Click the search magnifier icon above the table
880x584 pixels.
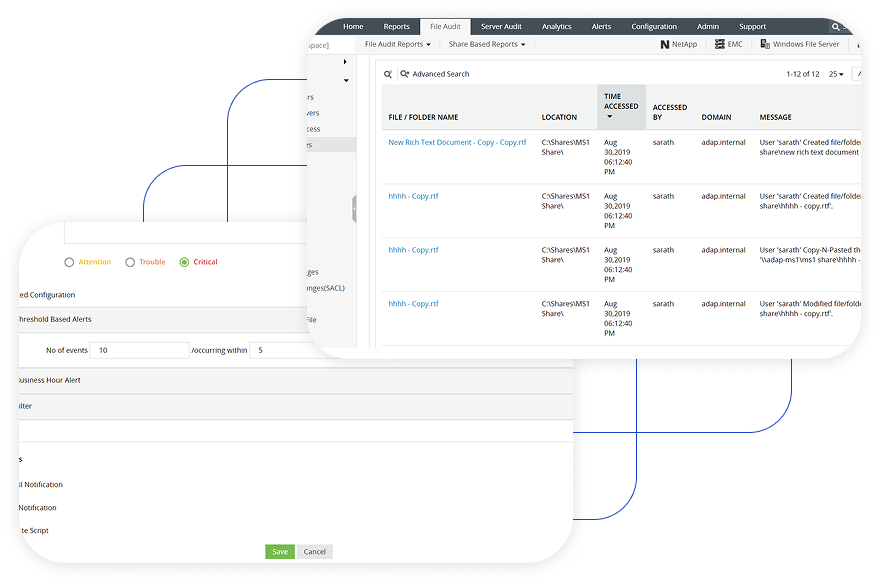click(x=388, y=74)
